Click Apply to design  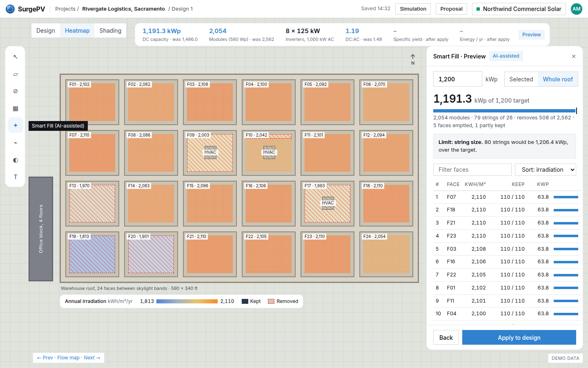tap(519, 338)
